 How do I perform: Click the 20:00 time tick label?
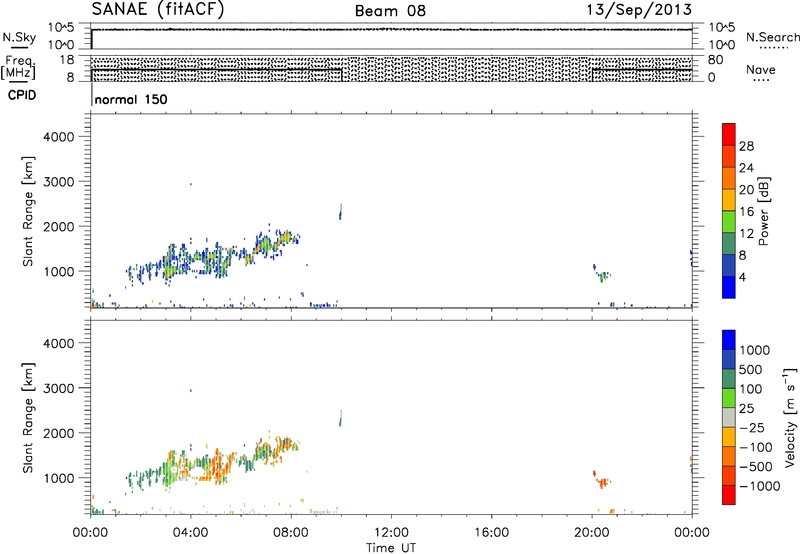click(x=592, y=533)
